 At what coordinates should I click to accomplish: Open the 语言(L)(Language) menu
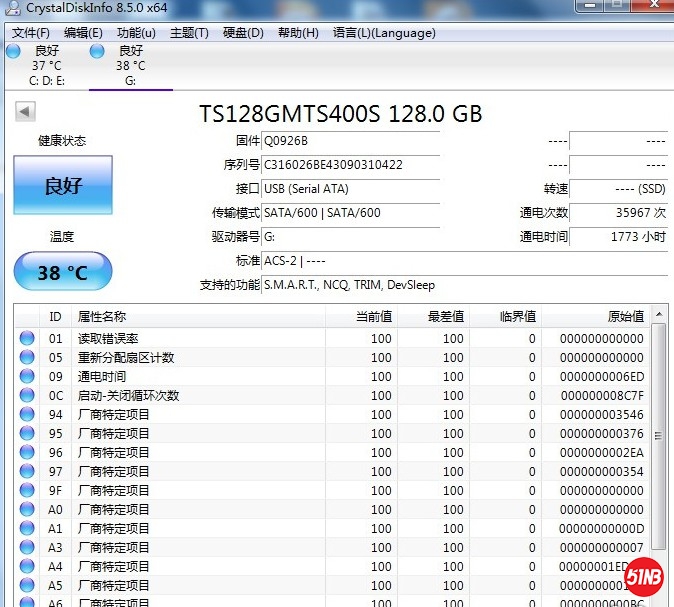(x=384, y=33)
